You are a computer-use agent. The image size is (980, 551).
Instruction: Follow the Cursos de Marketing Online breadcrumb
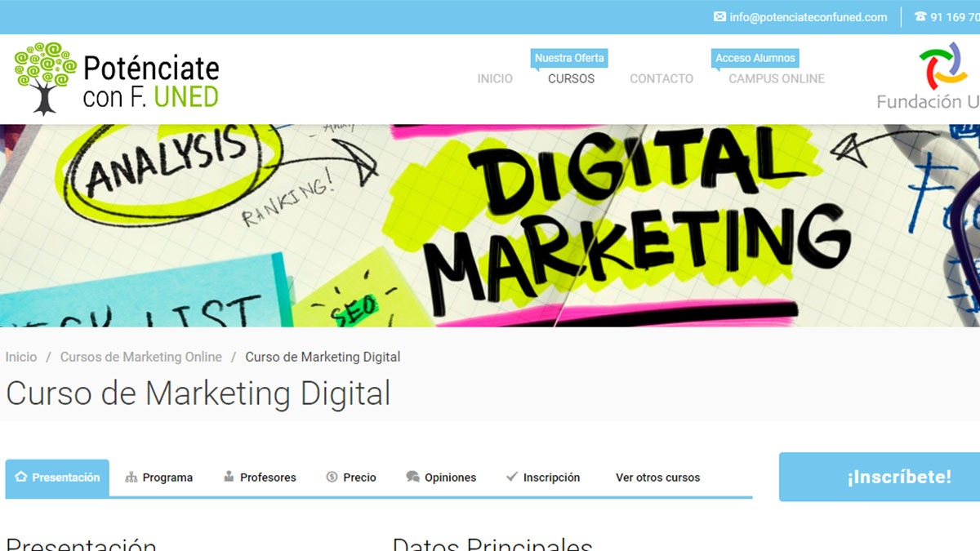pos(141,357)
